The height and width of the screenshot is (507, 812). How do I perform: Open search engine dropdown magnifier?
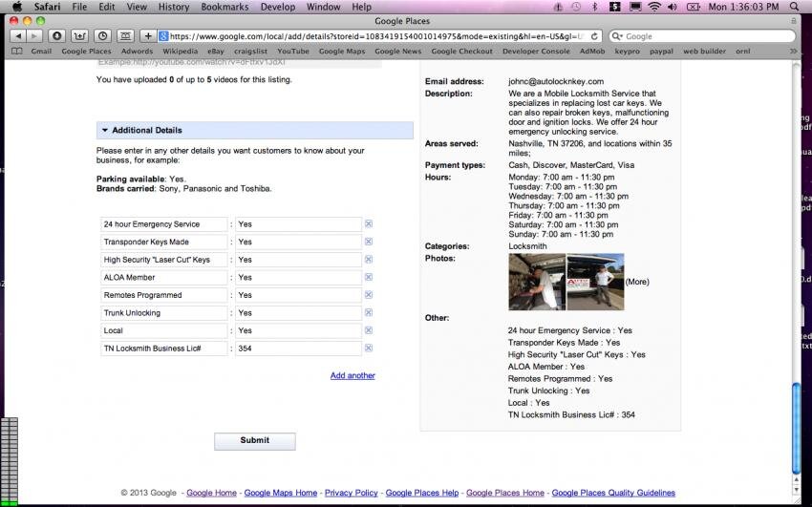616,36
